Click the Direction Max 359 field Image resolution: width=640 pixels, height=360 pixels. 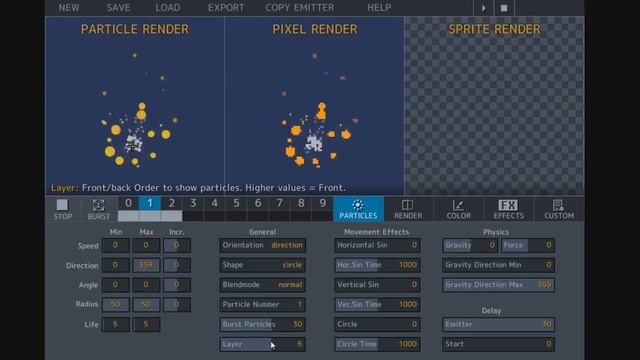[146, 265]
